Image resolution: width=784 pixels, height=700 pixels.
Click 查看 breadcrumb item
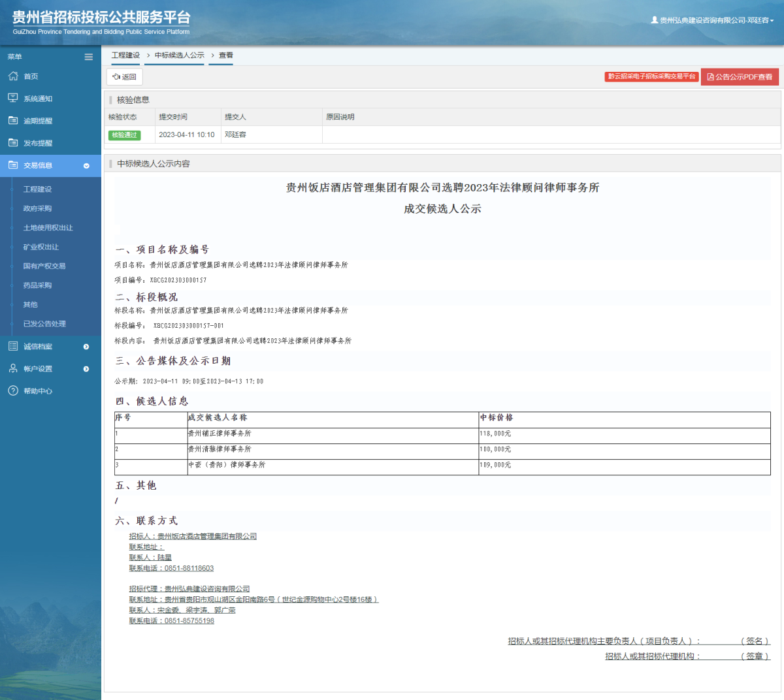226,56
